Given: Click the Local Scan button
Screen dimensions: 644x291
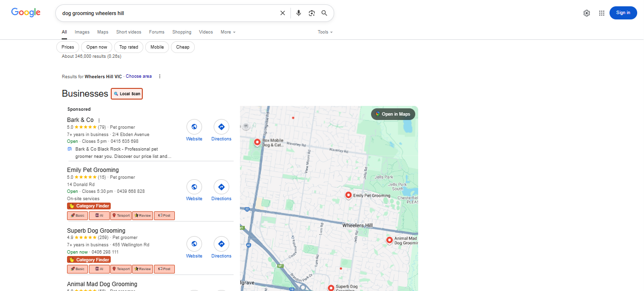Looking at the screenshot, I should click(x=127, y=94).
